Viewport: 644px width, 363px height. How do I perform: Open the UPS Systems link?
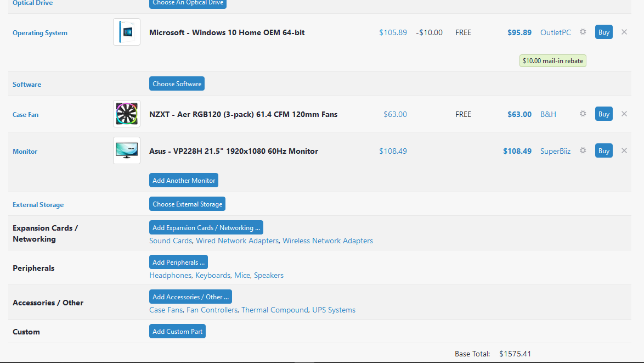[x=334, y=310]
